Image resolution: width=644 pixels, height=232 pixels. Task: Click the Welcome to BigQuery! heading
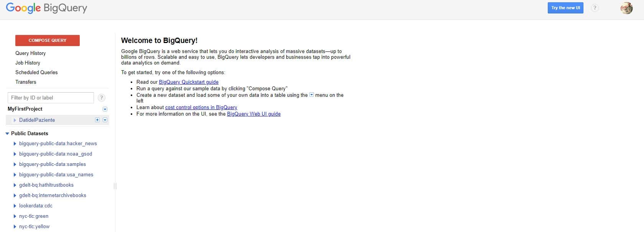pyautogui.click(x=159, y=40)
